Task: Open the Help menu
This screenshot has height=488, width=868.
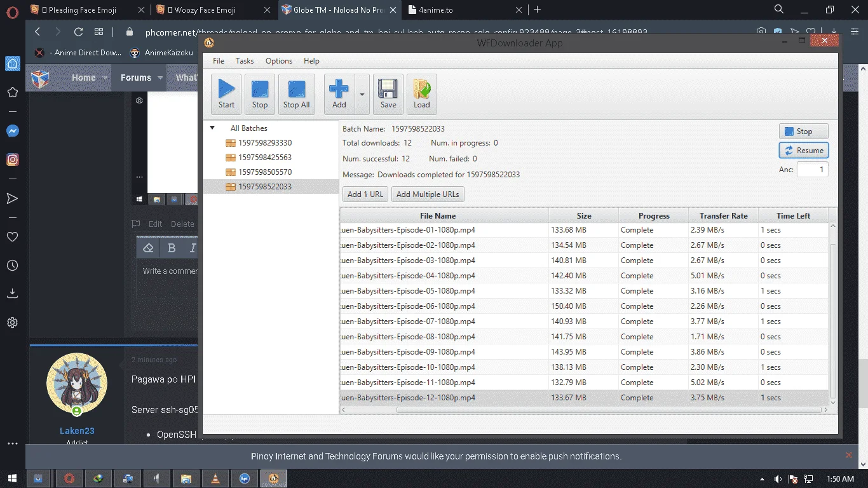Action: click(311, 61)
